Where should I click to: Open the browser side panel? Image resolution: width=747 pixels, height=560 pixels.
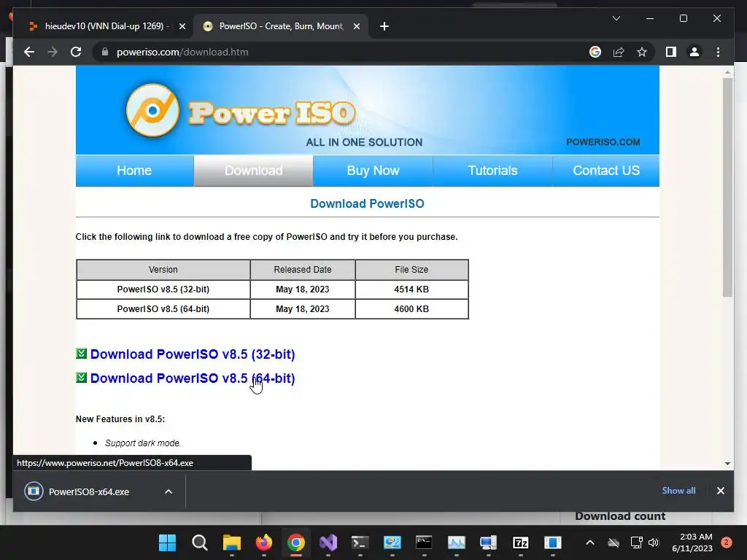671,52
